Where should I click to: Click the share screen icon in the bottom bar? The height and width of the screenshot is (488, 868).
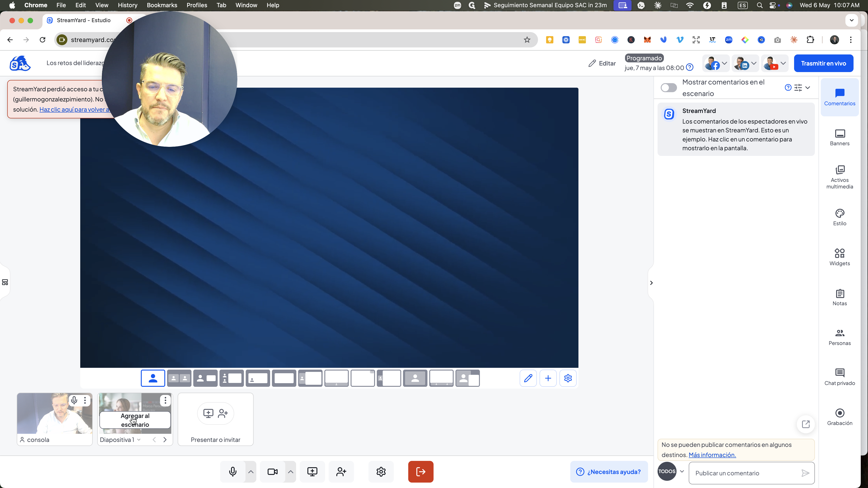pyautogui.click(x=312, y=472)
